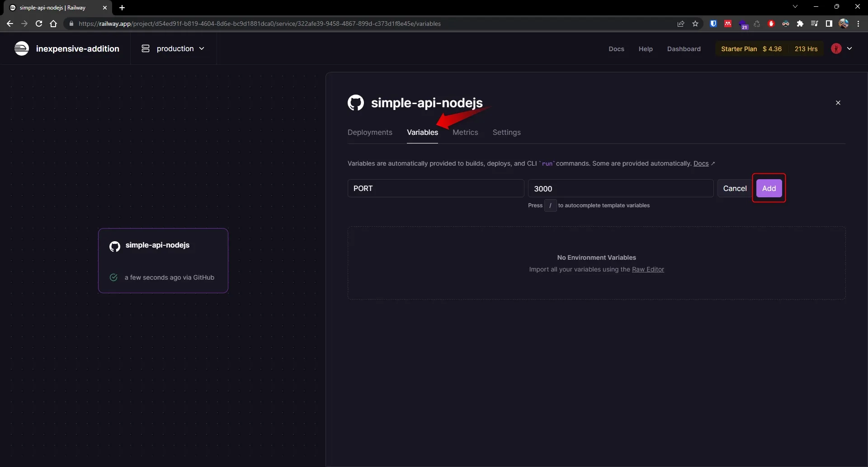The width and height of the screenshot is (868, 467).
Task: Click the 213 Hrs usage indicator
Action: click(x=806, y=49)
